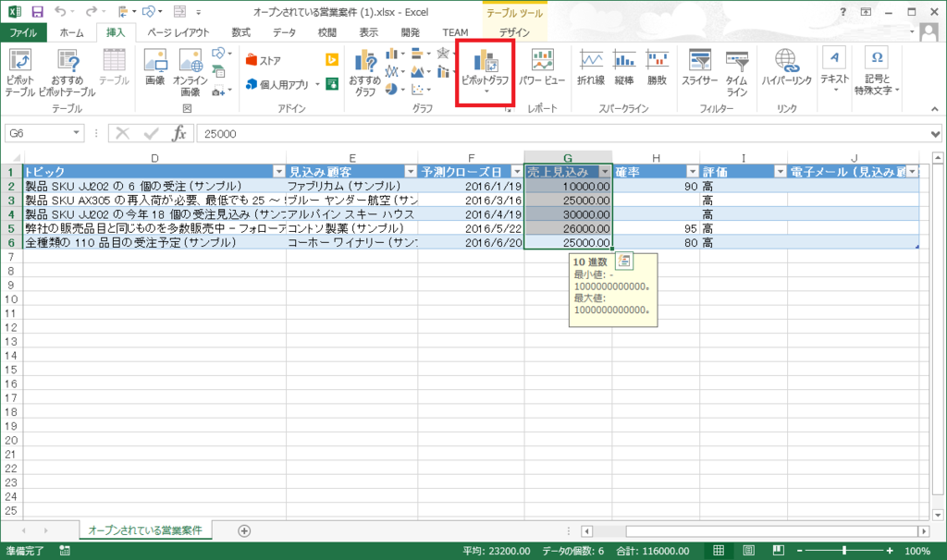Viewport: 947px width, 560px height.
Task: Click the Insert Function fx button
Action: coord(178,133)
